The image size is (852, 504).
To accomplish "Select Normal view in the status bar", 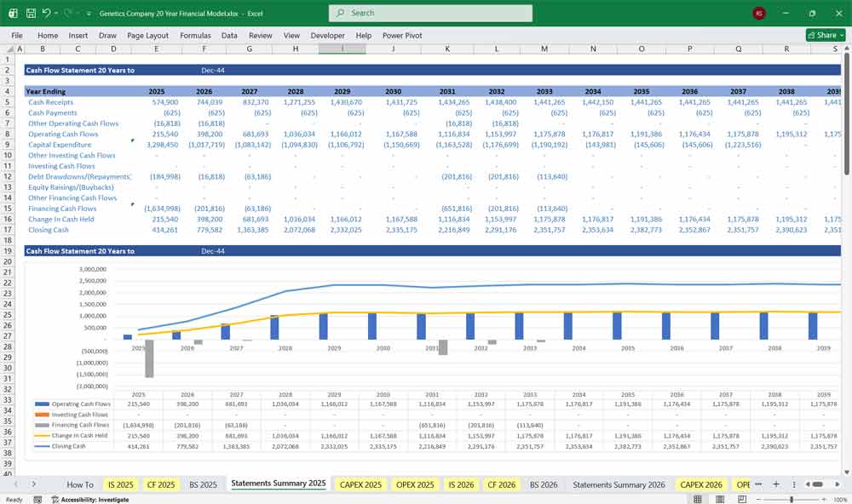I will (698, 499).
